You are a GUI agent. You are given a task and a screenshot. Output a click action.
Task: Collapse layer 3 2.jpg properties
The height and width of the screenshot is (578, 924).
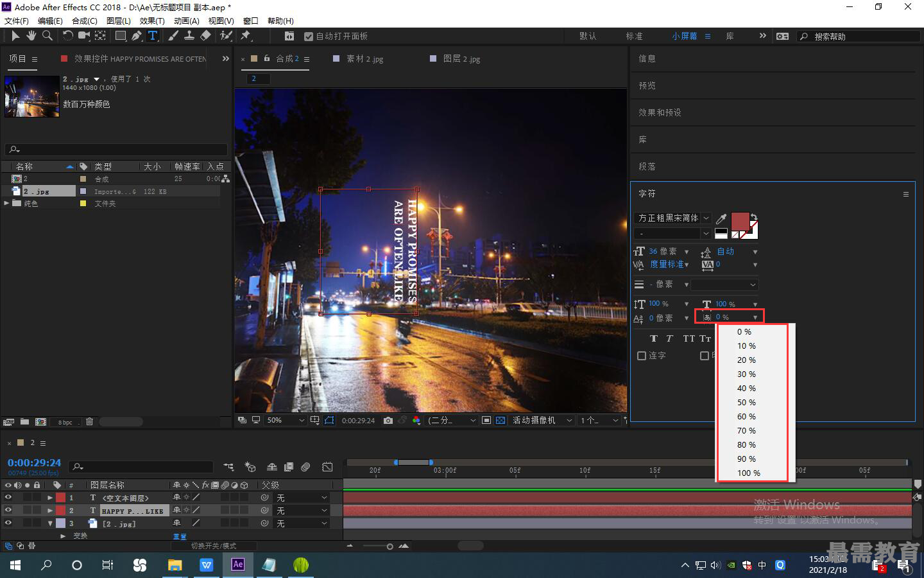(50, 523)
